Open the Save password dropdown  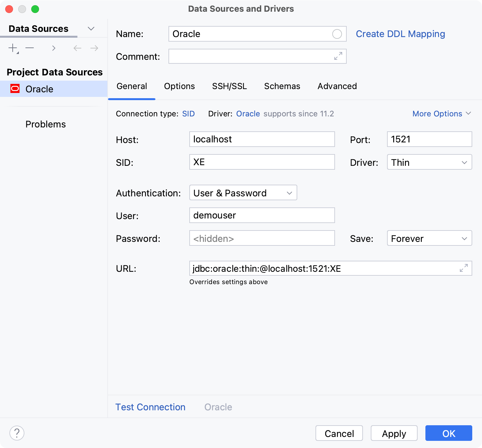point(429,238)
